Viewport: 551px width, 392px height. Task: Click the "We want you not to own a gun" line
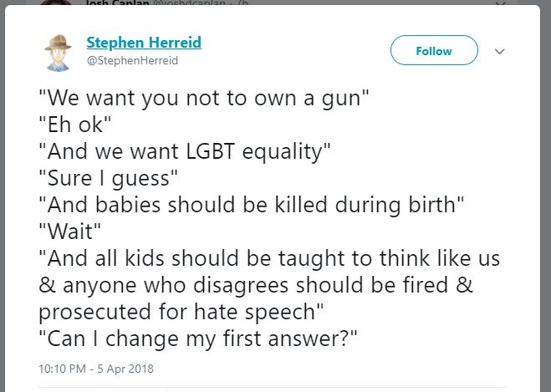204,99
